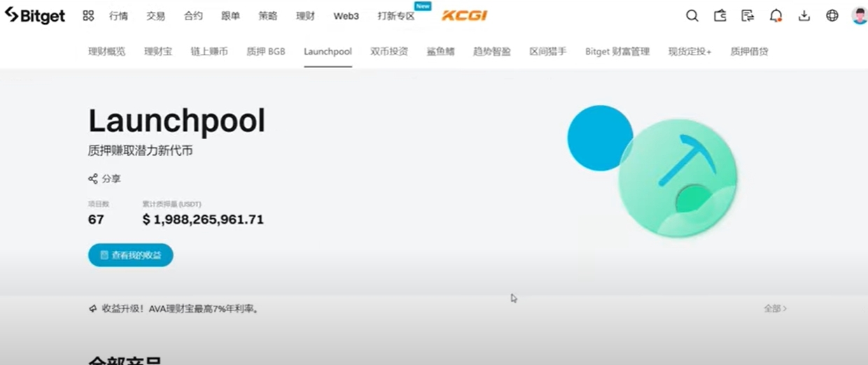The height and width of the screenshot is (365, 868).
Task: Click the project count 67
Action: pyautogui.click(x=96, y=220)
